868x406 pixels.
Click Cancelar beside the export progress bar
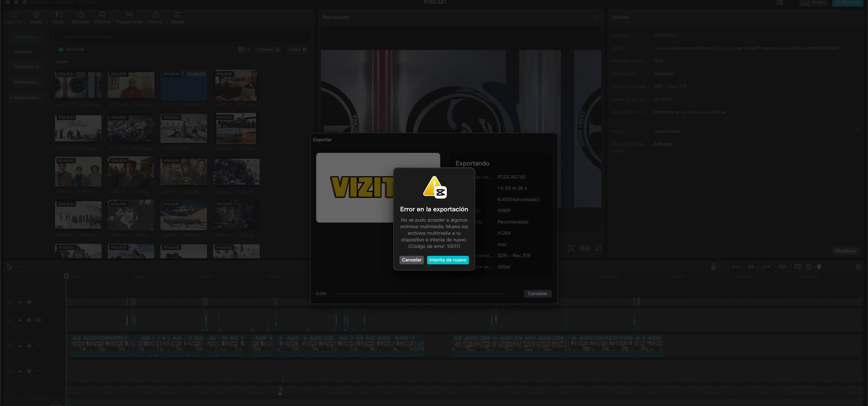point(537,294)
